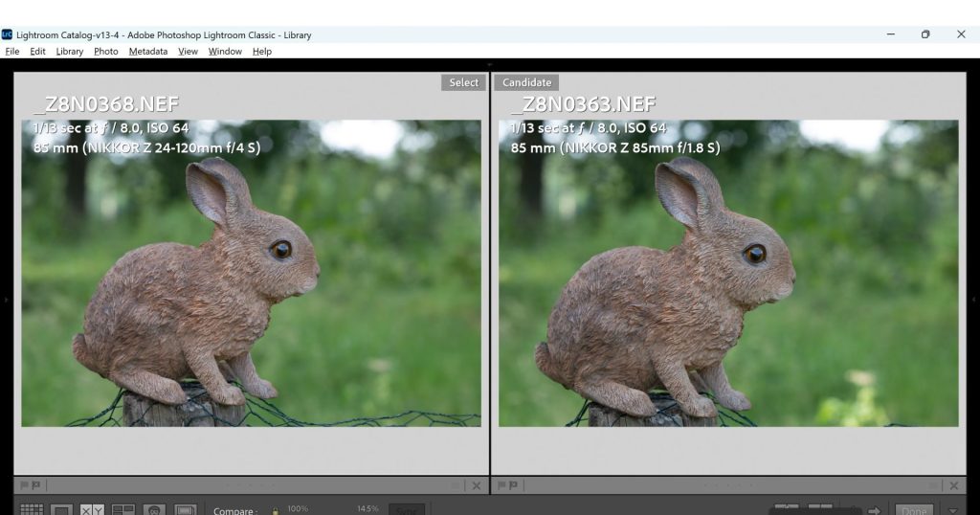Click the _Z8N0363.NEF rabbit photo
This screenshot has height=515, width=980.
728,273
